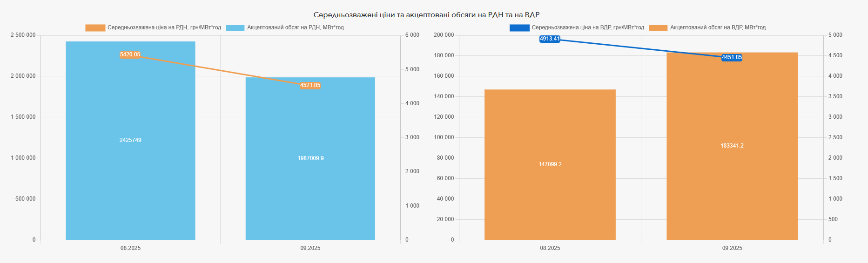Screen dimensions: 868x263
Task: Click the orange РДН price legend swatch
Action: pos(95,28)
